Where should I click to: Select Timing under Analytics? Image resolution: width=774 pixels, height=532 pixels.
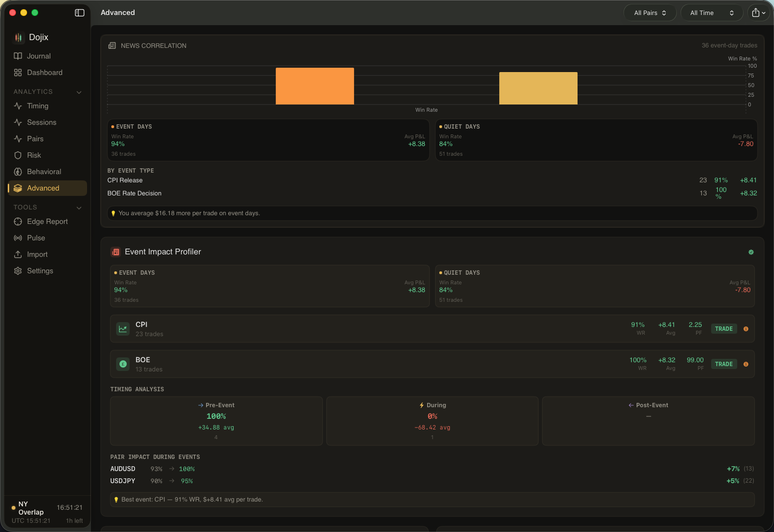pyautogui.click(x=37, y=106)
